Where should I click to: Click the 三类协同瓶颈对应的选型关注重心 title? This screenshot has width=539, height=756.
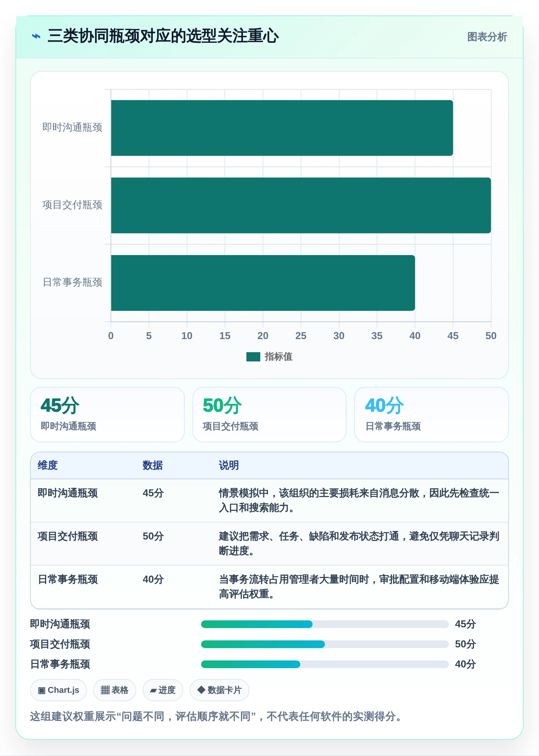pos(163,36)
